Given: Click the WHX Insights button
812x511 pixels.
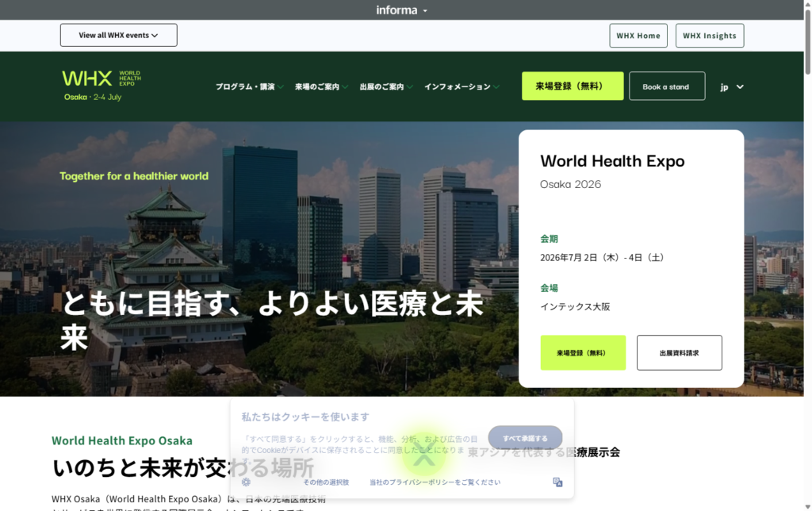Looking at the screenshot, I should click(709, 35).
